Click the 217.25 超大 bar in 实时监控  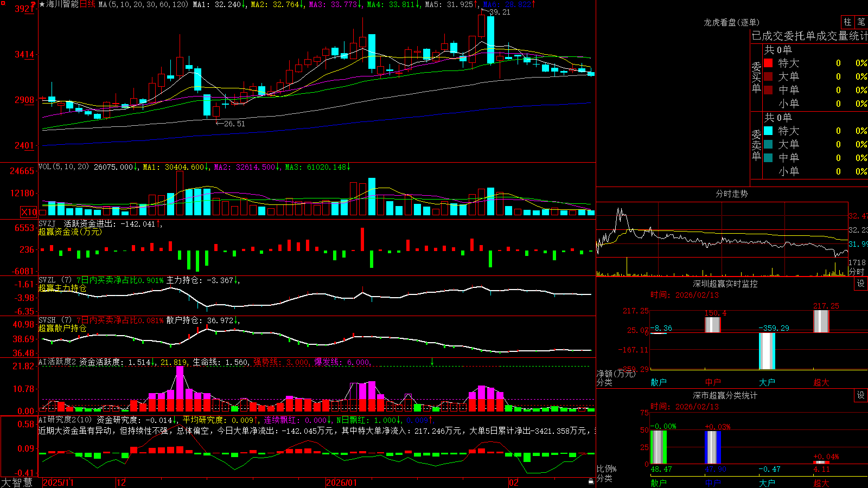coord(821,322)
